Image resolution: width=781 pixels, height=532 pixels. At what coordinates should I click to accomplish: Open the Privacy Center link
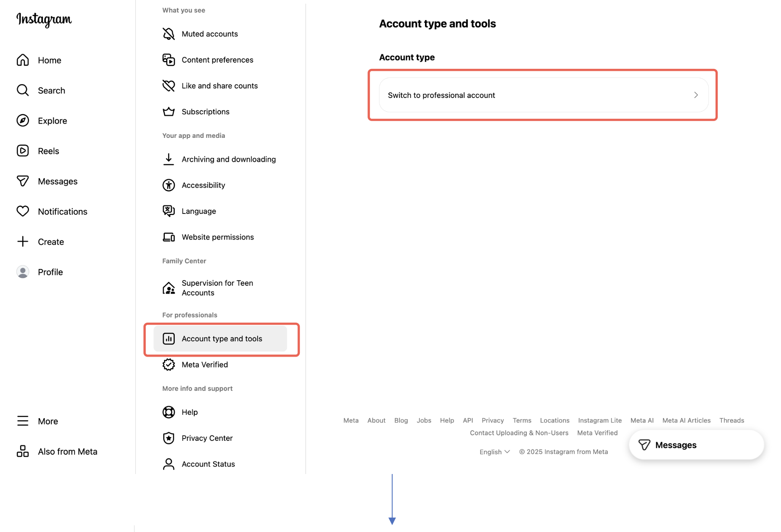[x=207, y=438]
